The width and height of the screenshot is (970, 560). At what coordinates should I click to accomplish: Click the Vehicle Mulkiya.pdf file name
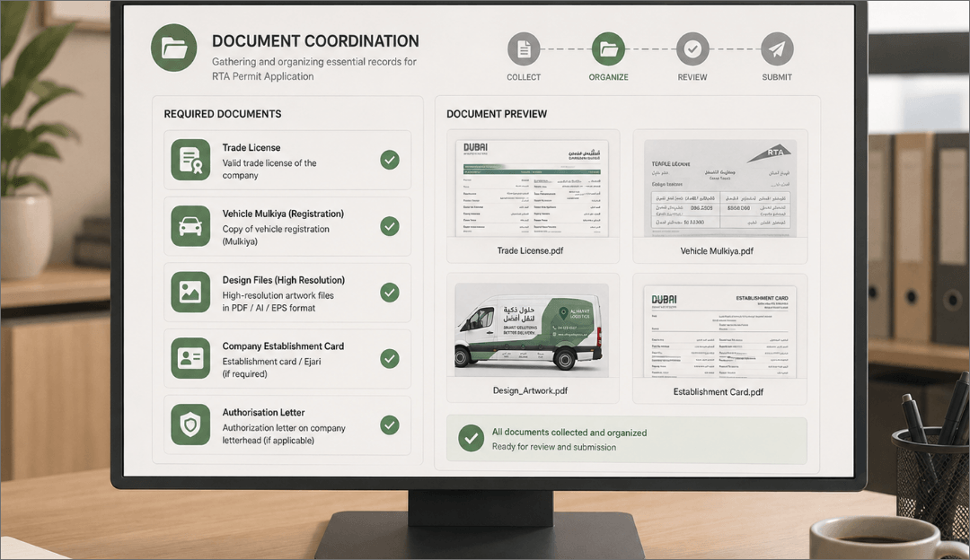pos(717,251)
